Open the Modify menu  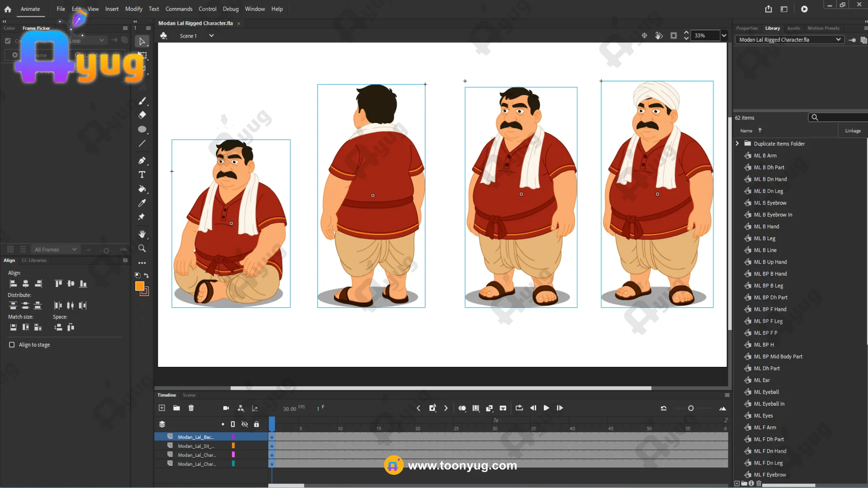coord(133,9)
